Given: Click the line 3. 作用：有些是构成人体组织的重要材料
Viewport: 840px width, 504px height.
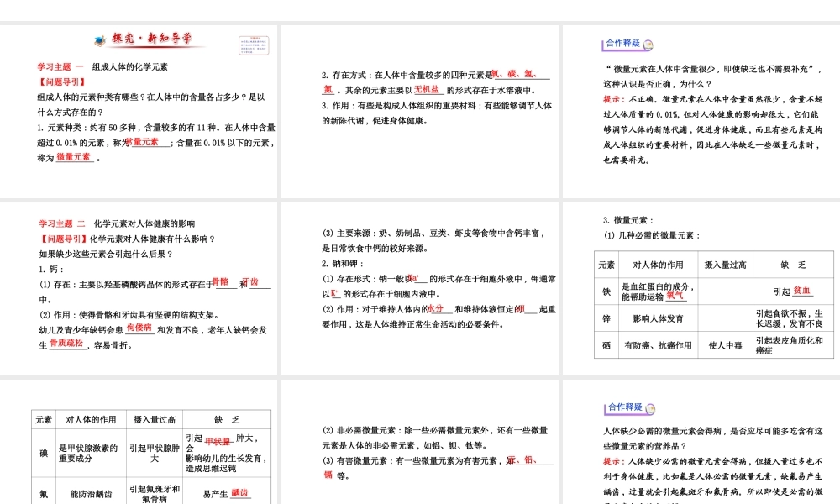Looking at the screenshot, I should [x=437, y=106].
